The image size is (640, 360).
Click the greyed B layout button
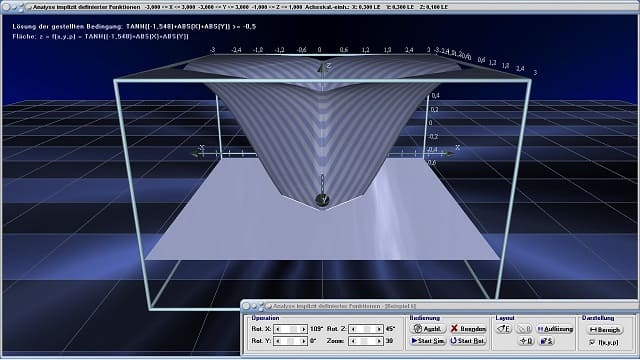524,329
